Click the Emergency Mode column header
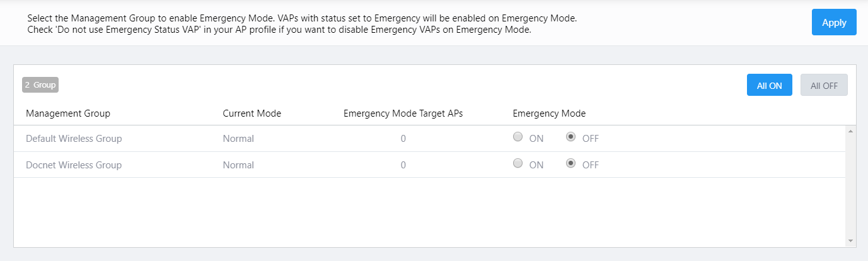868x261 pixels. [x=549, y=113]
